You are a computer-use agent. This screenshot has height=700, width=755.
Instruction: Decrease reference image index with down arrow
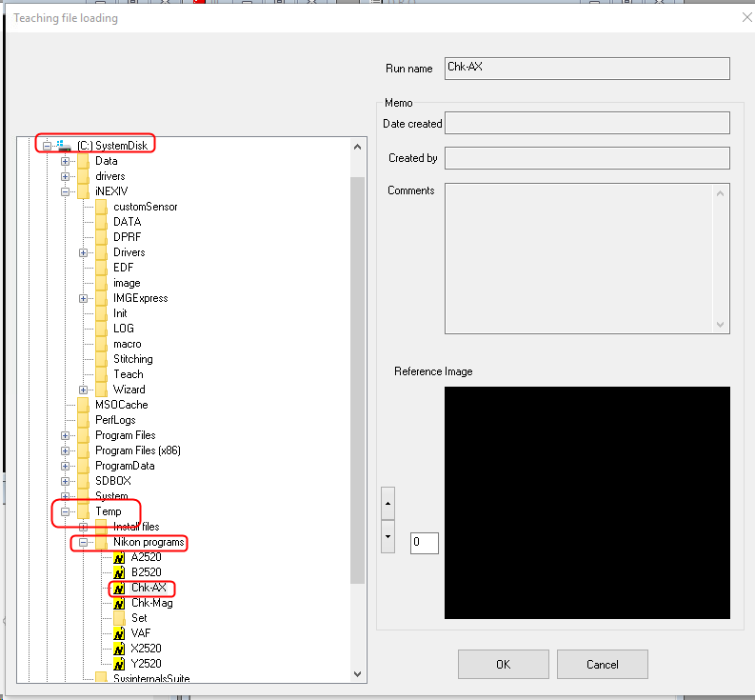tap(388, 537)
